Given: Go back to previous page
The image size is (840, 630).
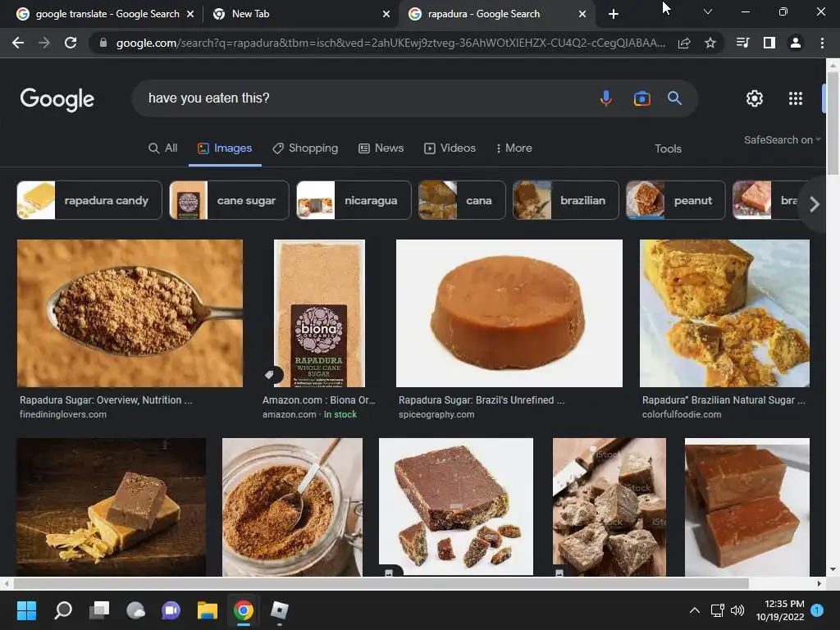Looking at the screenshot, I should pos(18,43).
